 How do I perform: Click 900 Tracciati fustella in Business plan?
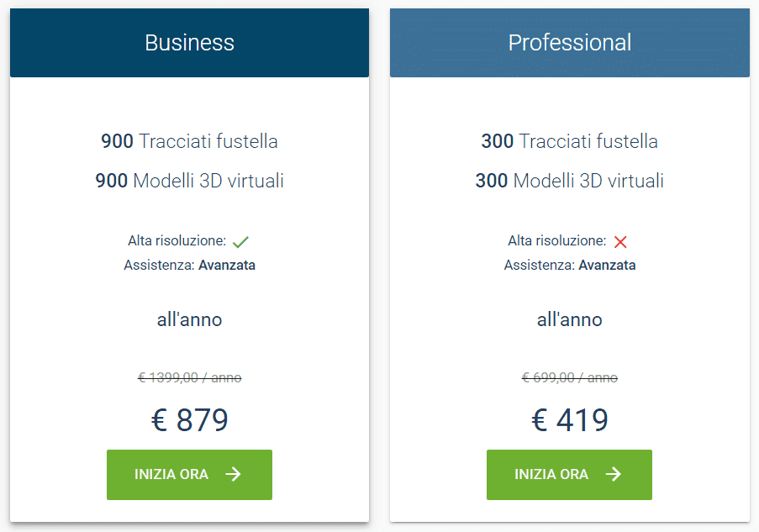tap(189, 141)
